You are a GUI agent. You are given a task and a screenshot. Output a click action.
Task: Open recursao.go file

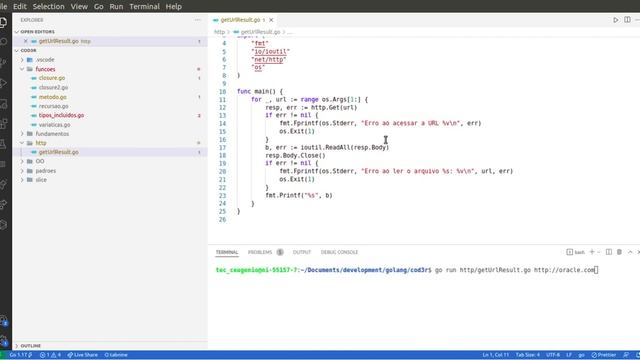pyautogui.click(x=53, y=106)
